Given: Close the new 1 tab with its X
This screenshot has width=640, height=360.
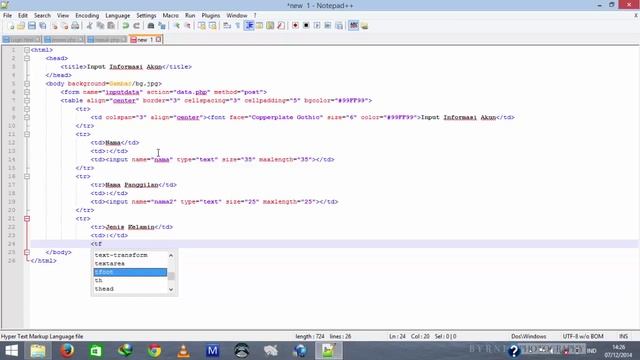Looking at the screenshot, I should [x=158, y=40].
